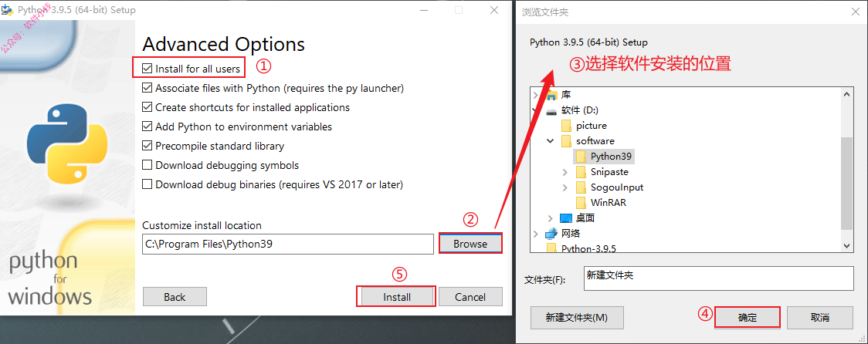Click 确定 in folder browser dialog
Image resolution: width=868 pixels, height=344 pixels.
[748, 318]
